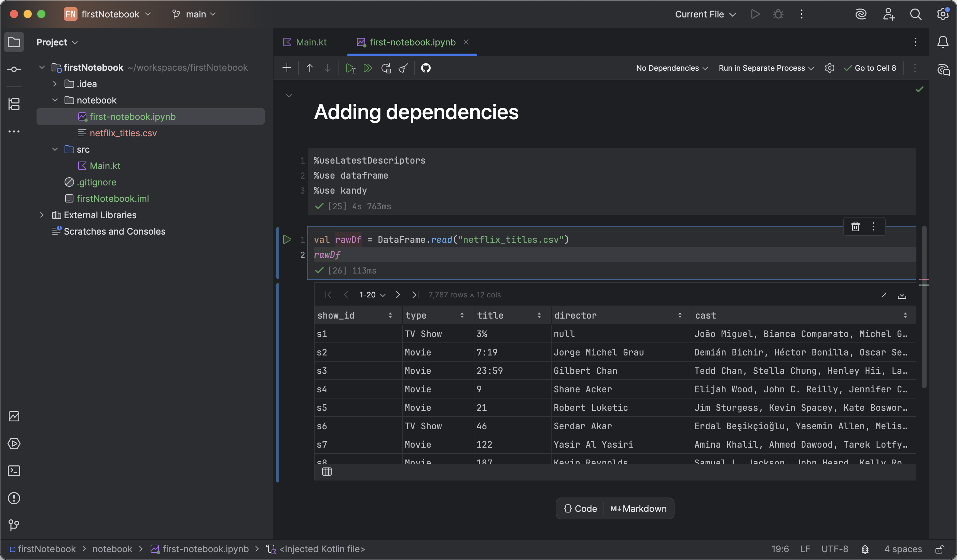The height and width of the screenshot is (560, 957).
Task: Move cell down arrow in notebook toolbar
Action: (327, 68)
